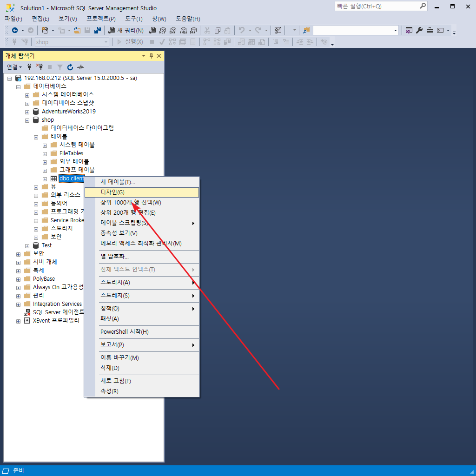Open 테이블 스크립팅(S) submenu

tap(142, 223)
